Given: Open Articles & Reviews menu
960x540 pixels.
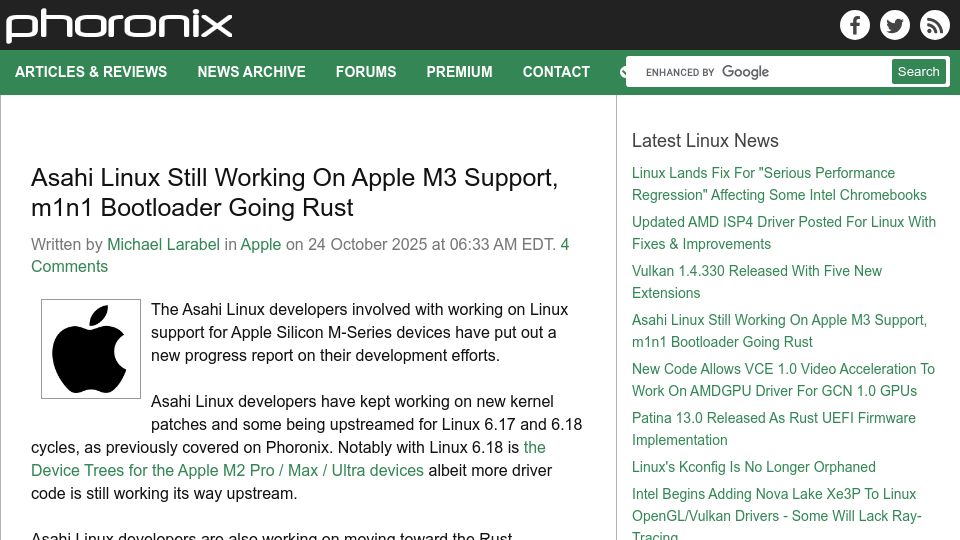Looking at the screenshot, I should coord(91,72).
